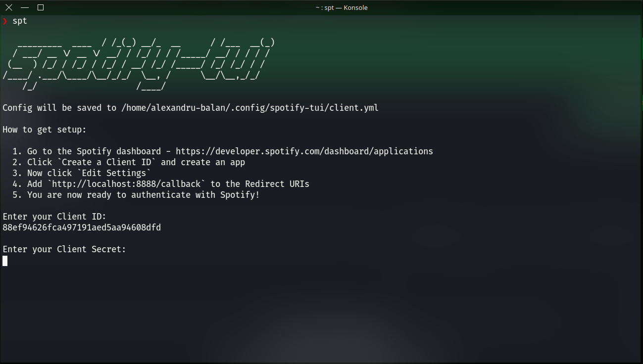Click the config path ending in client.yml
Screen dimensions: 643x364
click(250, 108)
